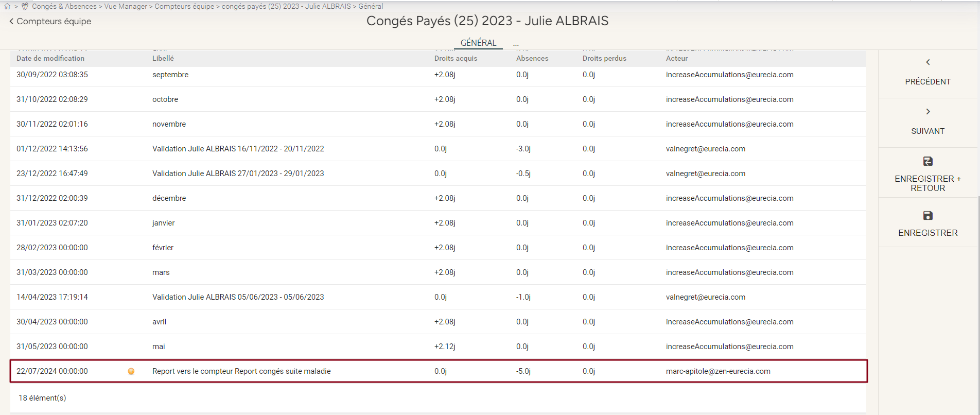Go to Compteurs équipe breadcrumb link

point(184,7)
